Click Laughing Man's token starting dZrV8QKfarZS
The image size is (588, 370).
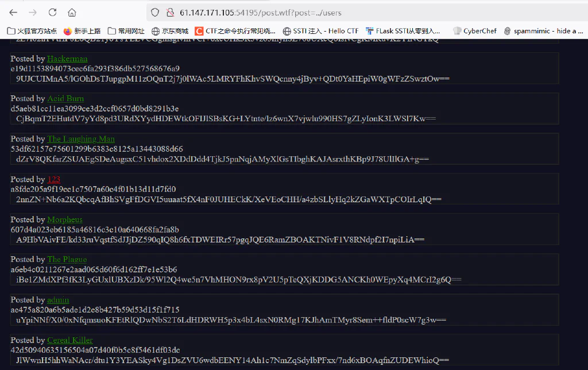pyautogui.click(x=223, y=159)
